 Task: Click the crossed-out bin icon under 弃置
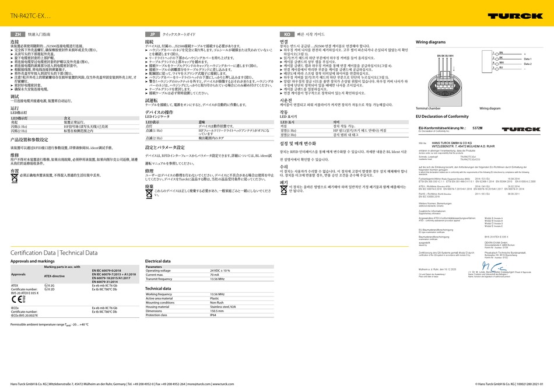point(14,178)
